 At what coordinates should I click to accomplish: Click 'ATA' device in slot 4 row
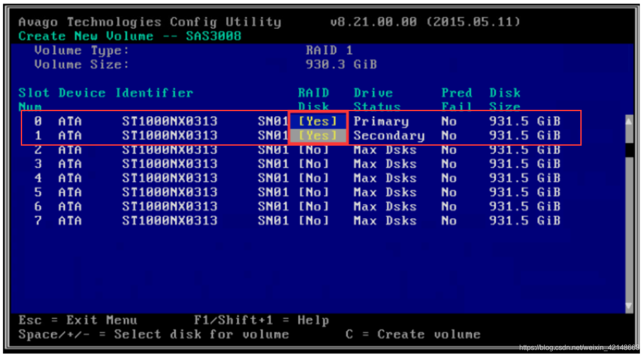[70, 178]
